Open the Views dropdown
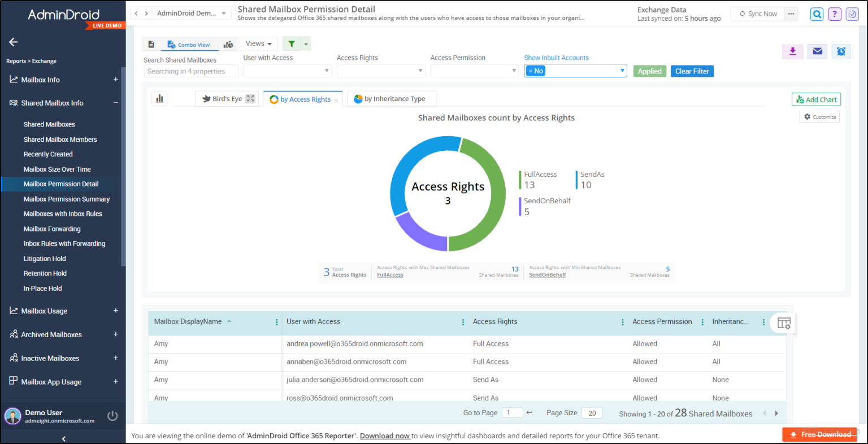The image size is (868, 444). click(258, 43)
